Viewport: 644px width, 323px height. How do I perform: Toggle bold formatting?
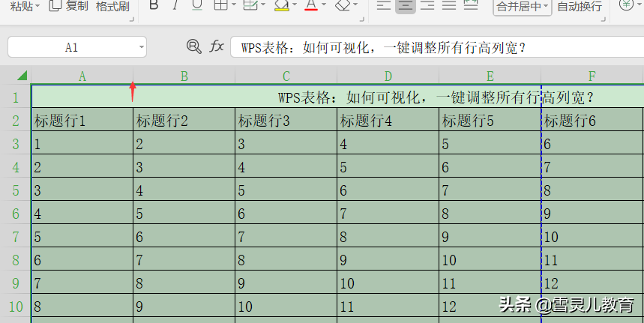coord(154,5)
